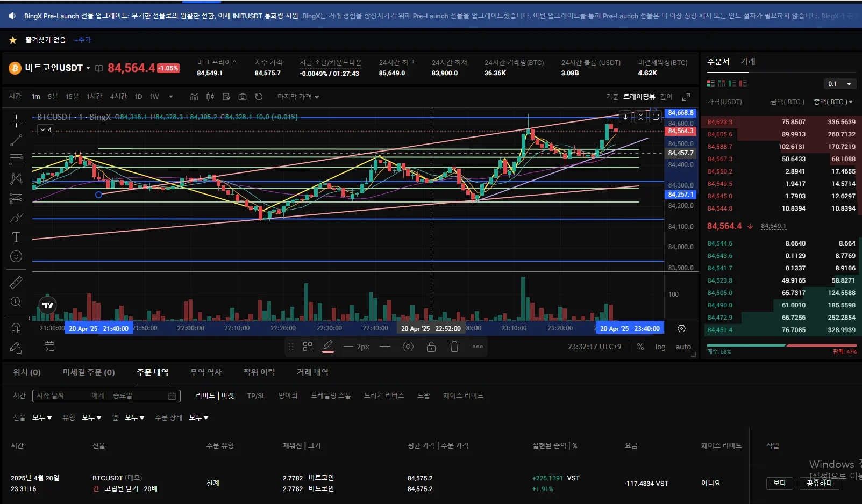This screenshot has width=862, height=504.
Task: Open the 미체결 주문 (0) tab
Action: pos(89,372)
